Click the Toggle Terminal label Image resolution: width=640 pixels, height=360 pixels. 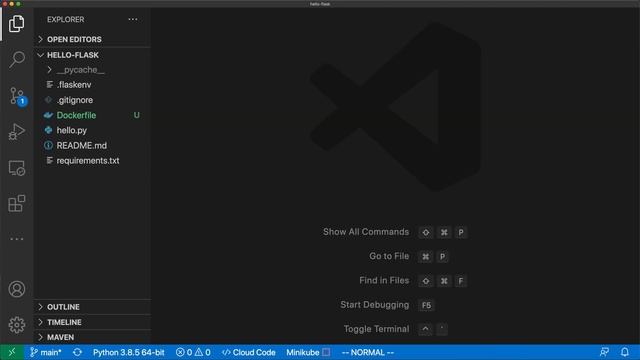[376, 329]
